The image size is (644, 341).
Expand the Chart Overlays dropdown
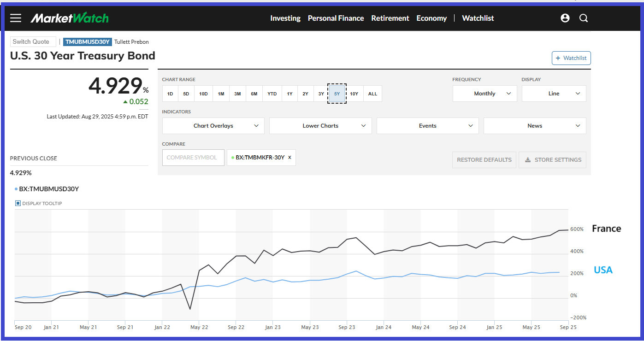coord(213,126)
